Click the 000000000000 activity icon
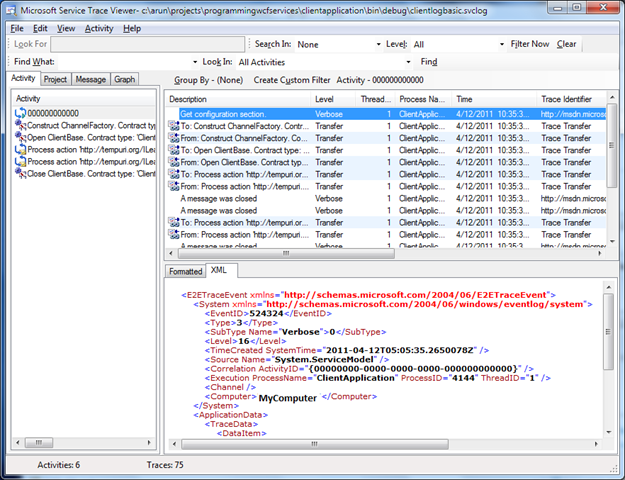This screenshot has height=480, width=625. pos(20,113)
